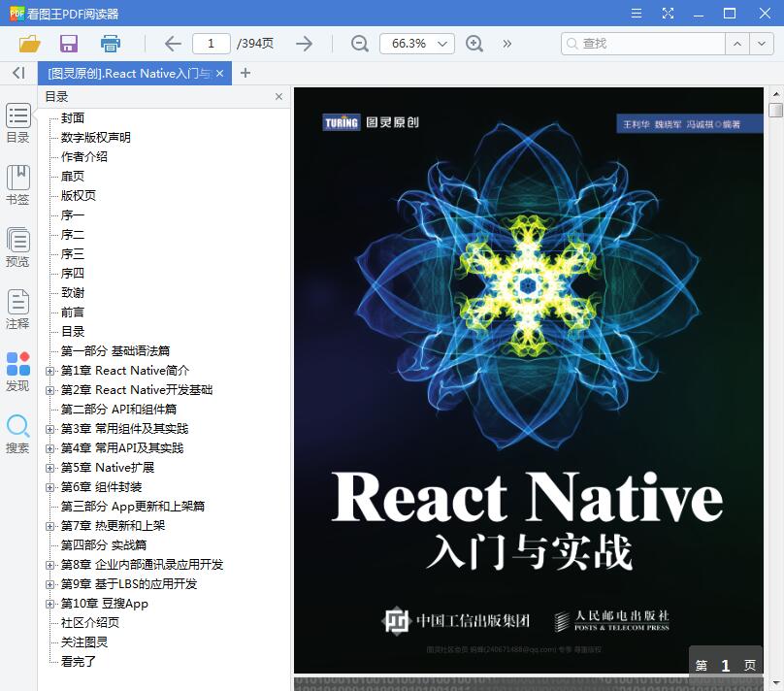Switch to the 书签 bookmarks panel

17,184
